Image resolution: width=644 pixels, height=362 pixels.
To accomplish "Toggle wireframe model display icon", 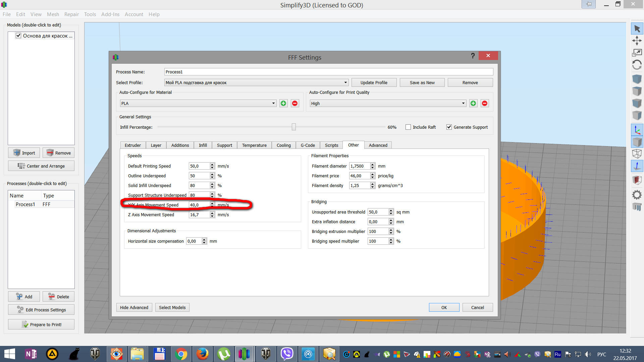I will coord(637,154).
